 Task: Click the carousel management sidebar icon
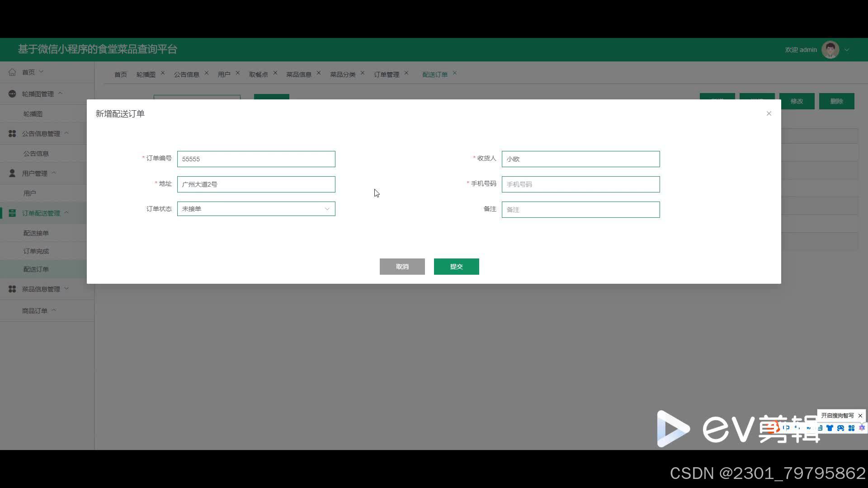coord(12,94)
